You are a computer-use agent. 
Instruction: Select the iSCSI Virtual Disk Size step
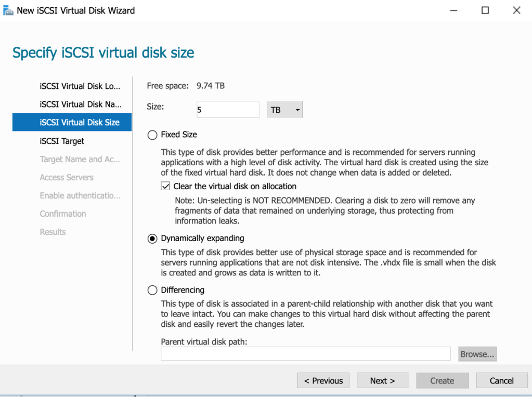(x=80, y=122)
